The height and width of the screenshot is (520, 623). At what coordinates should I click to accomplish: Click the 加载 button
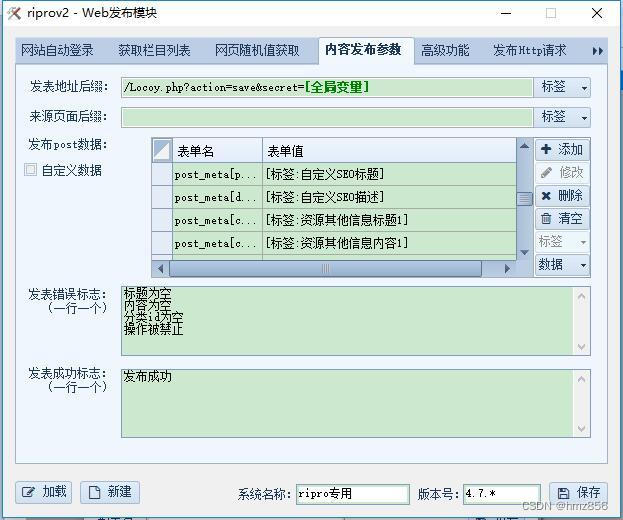click(44, 492)
